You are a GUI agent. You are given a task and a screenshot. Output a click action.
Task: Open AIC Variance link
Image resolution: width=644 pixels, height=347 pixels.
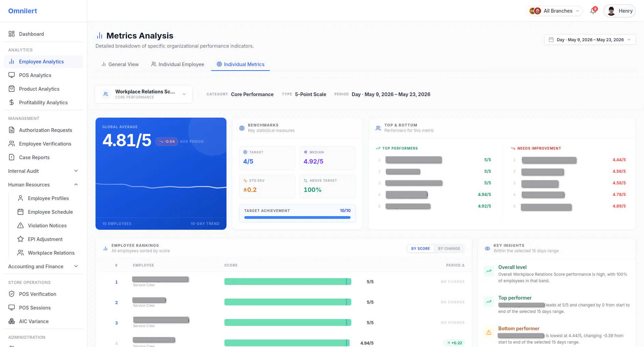pos(43,321)
